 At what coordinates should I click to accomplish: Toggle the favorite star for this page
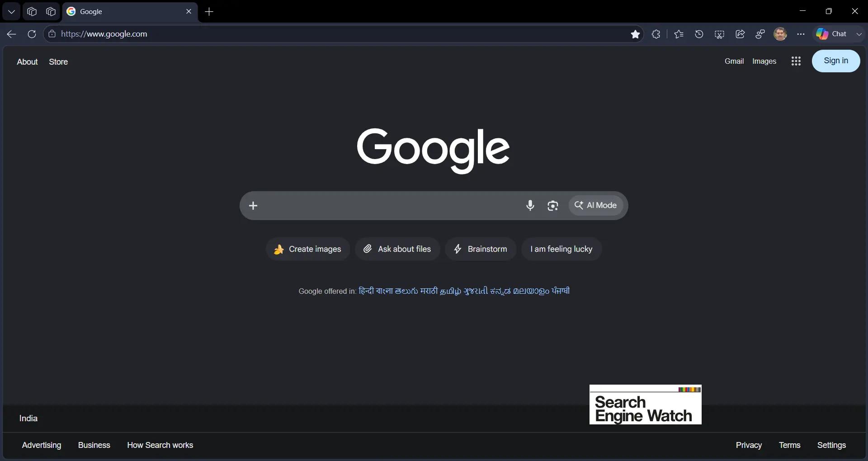point(635,34)
